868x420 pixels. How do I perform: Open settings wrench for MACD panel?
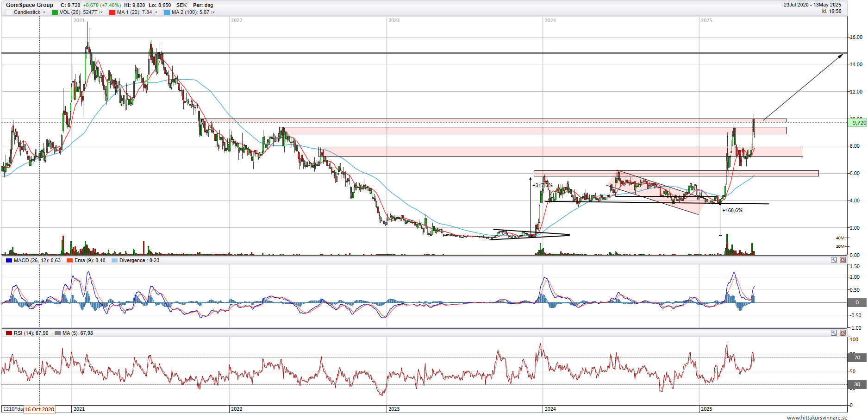(x=834, y=260)
